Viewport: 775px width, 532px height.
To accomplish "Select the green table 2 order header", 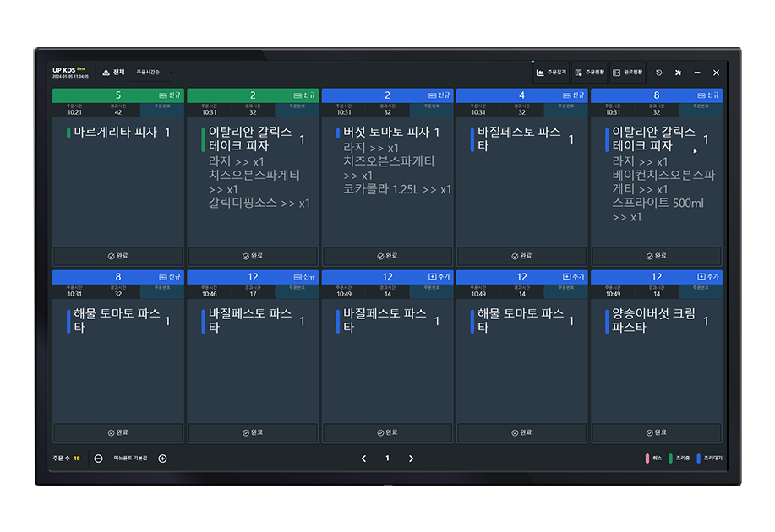I will click(x=253, y=95).
